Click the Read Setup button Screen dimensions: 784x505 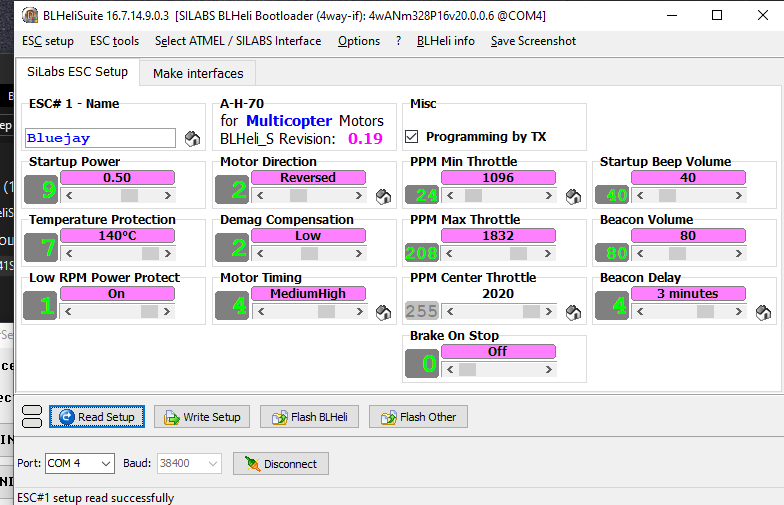[x=97, y=416]
